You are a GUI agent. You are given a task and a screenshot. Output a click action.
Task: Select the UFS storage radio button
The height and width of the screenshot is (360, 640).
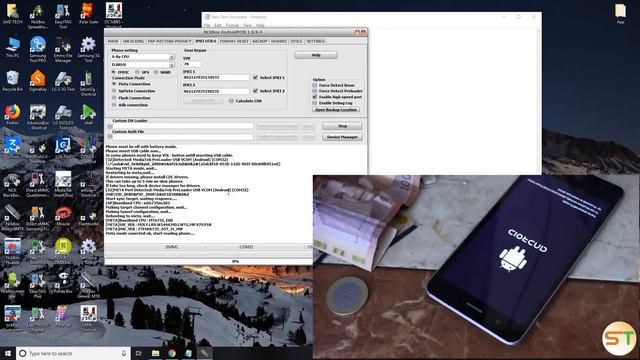[x=137, y=72]
